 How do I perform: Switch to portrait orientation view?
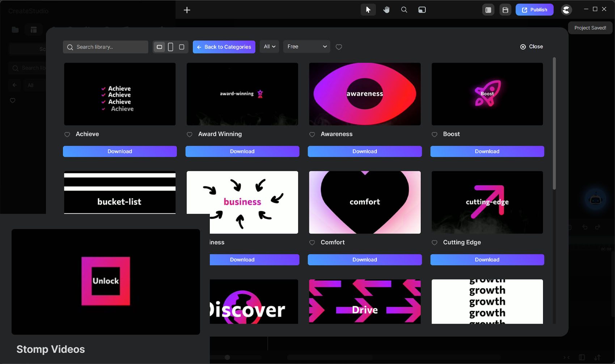[x=170, y=47]
